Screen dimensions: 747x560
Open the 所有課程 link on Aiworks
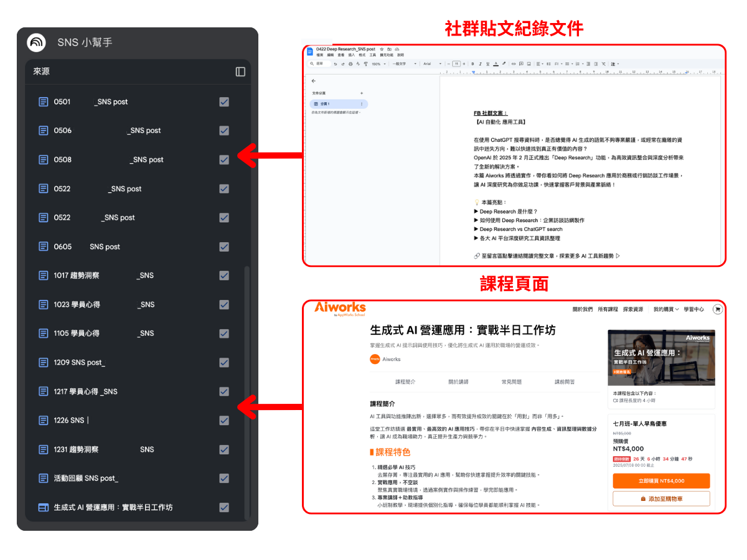click(608, 309)
